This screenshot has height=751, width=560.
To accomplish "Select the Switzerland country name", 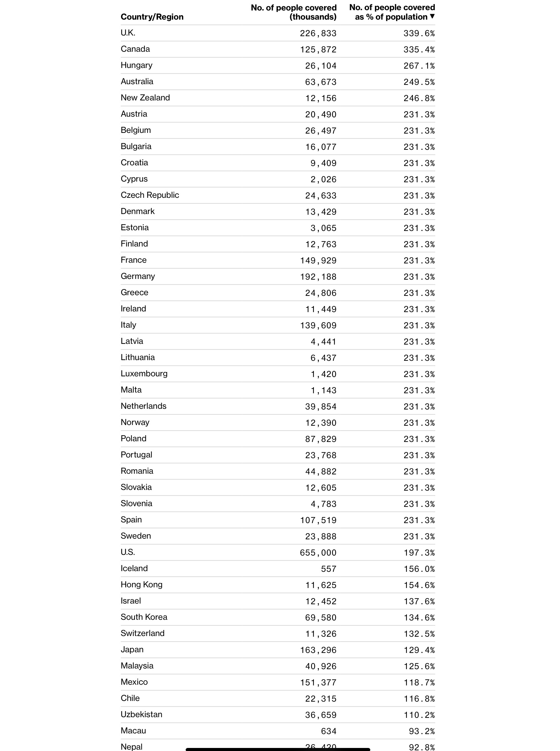I will (142, 633).
